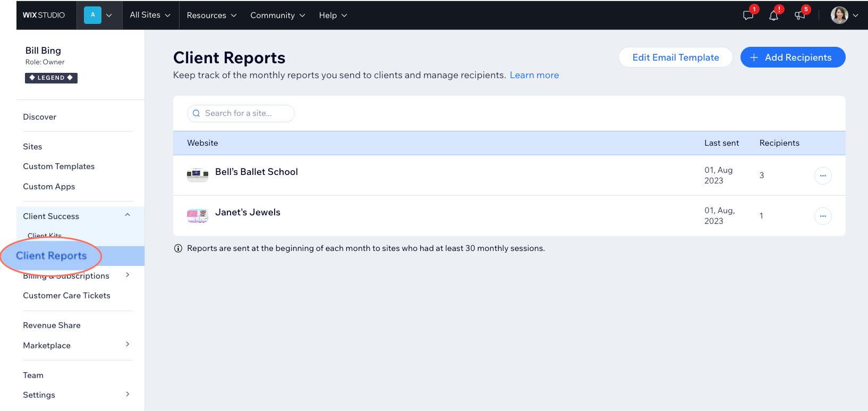The width and height of the screenshot is (868, 411).
Task: Go to Discover in sidebar
Action: tap(40, 117)
